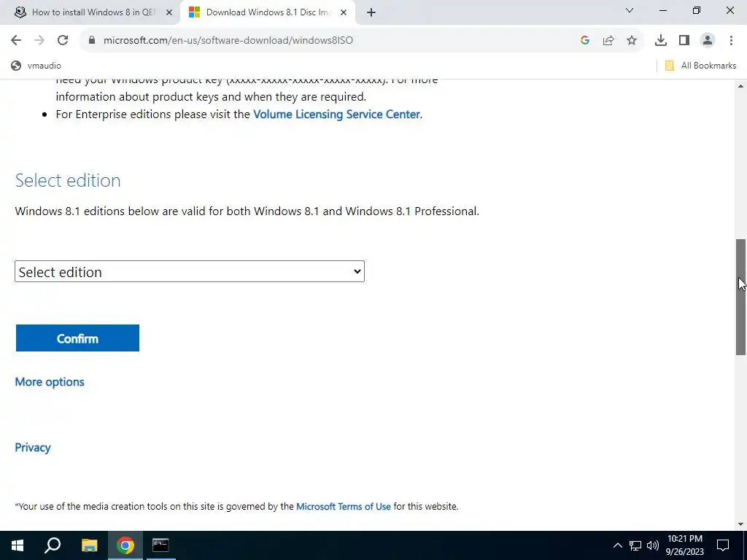Open the Chrome downloads icon
The height and width of the screenshot is (560, 747).
tap(661, 41)
